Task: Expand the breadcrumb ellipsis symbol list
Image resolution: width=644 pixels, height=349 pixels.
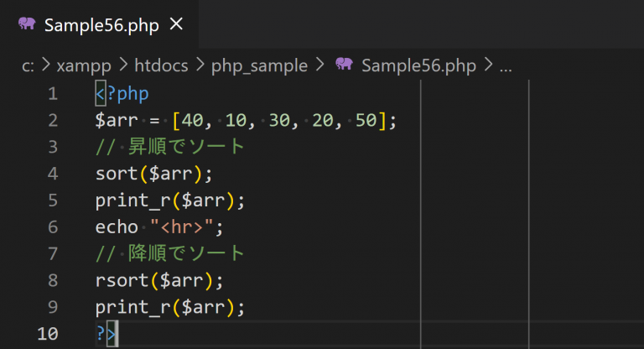Action: click(x=505, y=67)
